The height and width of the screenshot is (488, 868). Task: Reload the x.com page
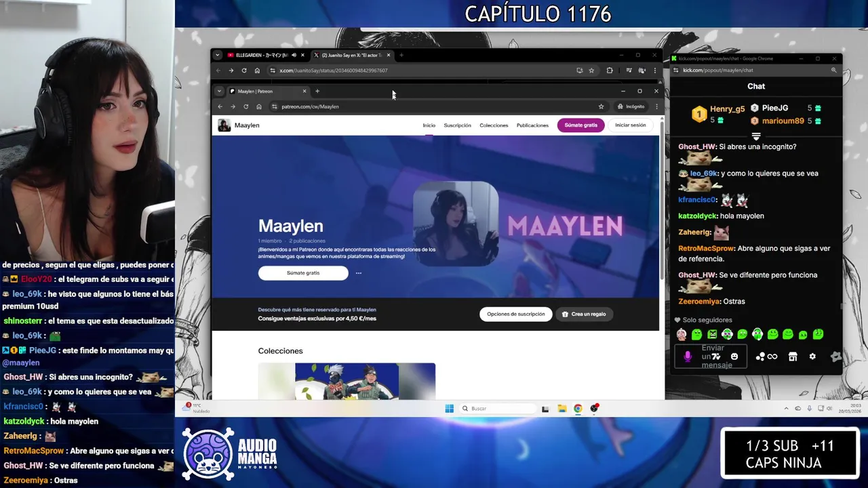(244, 70)
